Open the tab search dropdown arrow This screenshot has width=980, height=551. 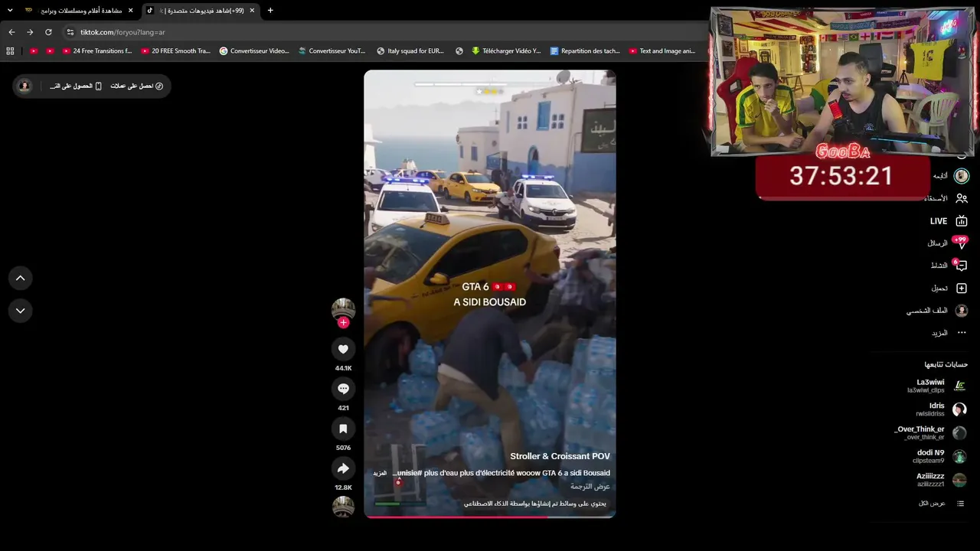[10, 11]
